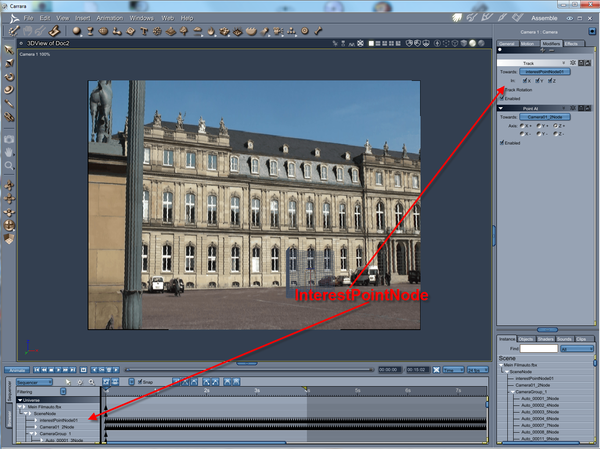Click the close X icon beside time fields
Screen dimensions: 600x449
point(436,370)
